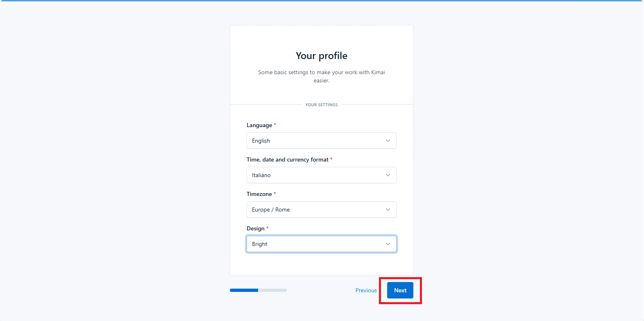Click the chevron arrow in the Design field
The height and width of the screenshot is (321, 644).
[388, 244]
